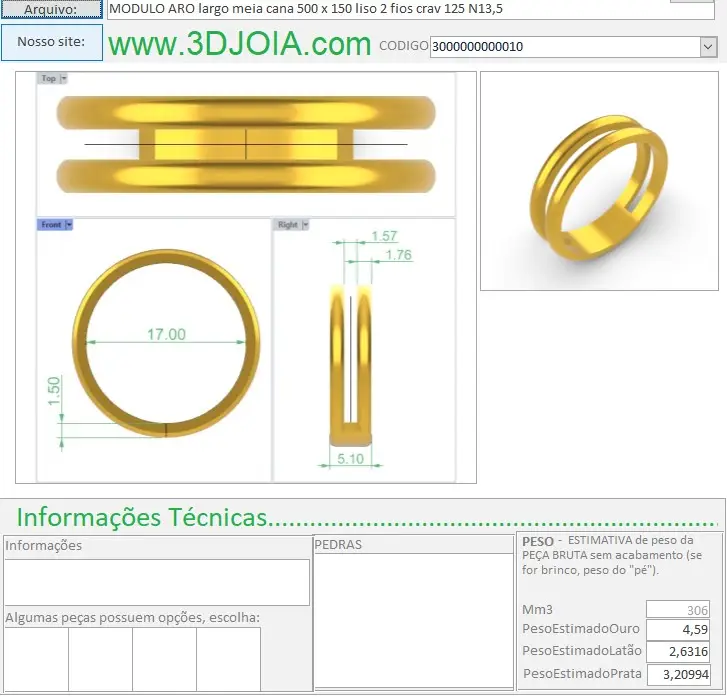Screen dimensions: 727x697
Task: Click the Arquivo button
Action: tap(51, 9)
